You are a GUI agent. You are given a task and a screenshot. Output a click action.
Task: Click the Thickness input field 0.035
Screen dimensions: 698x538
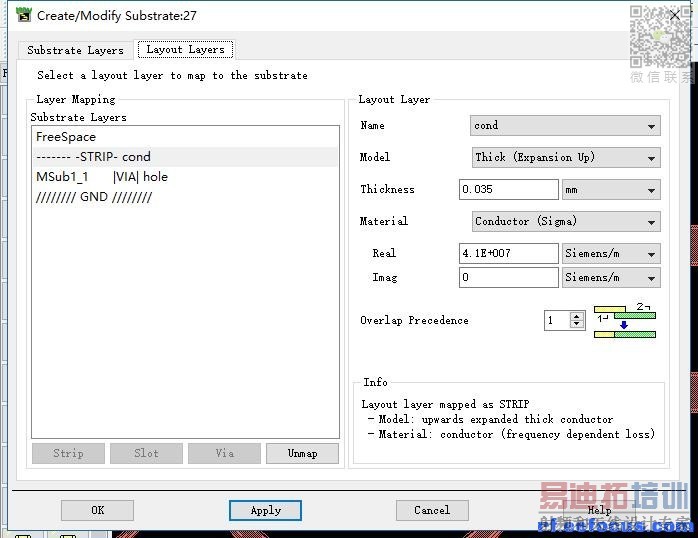(x=509, y=190)
